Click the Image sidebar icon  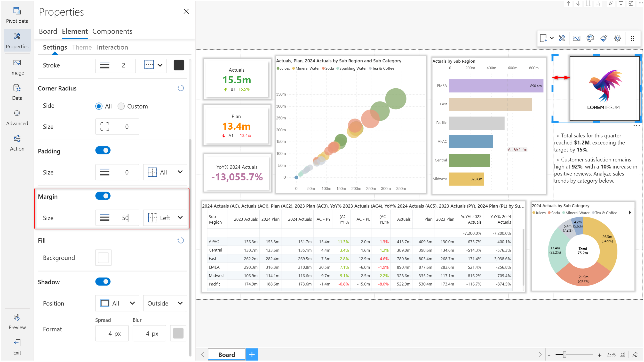(17, 67)
